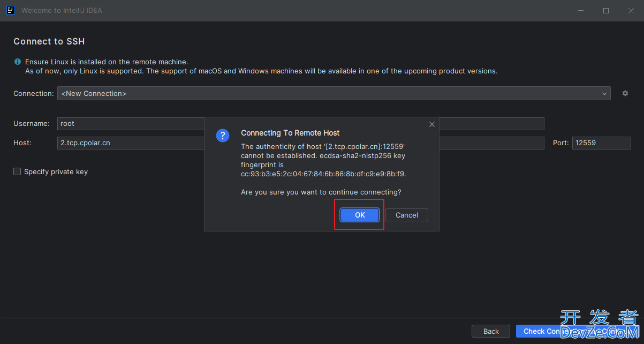
Task: Click the Port field showing 12559
Action: 602,143
